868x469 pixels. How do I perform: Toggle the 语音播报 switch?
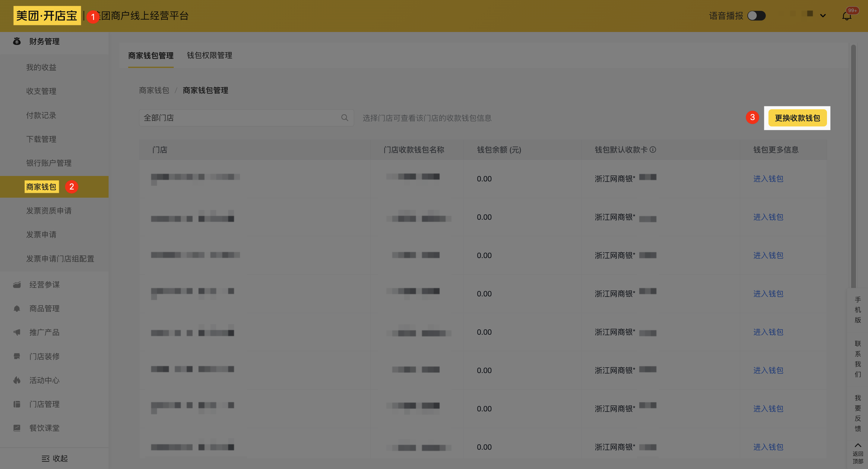tap(756, 16)
